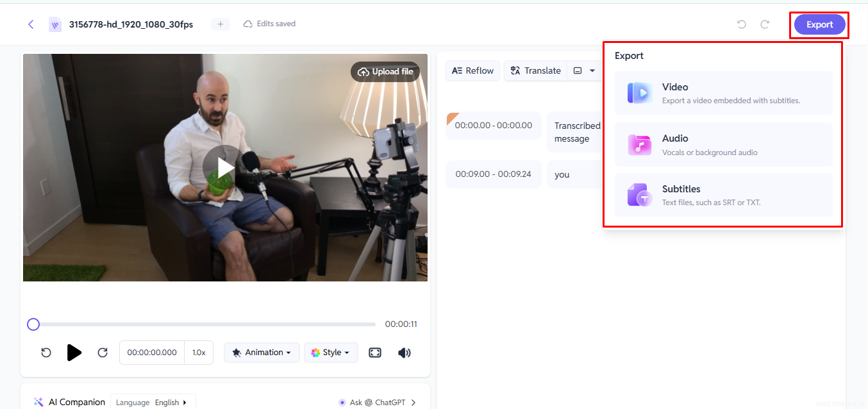Redo the last edit
The height and width of the screenshot is (409, 868).
pyautogui.click(x=765, y=24)
